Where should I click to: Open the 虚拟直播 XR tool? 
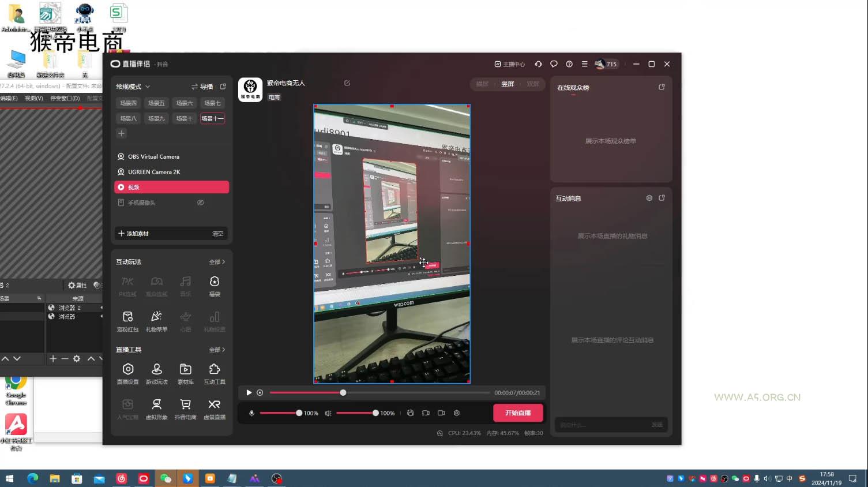(214, 408)
